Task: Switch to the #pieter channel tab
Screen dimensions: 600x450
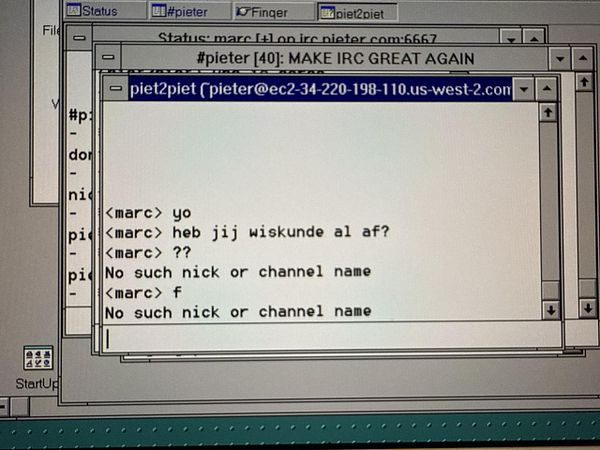Action: (x=188, y=11)
